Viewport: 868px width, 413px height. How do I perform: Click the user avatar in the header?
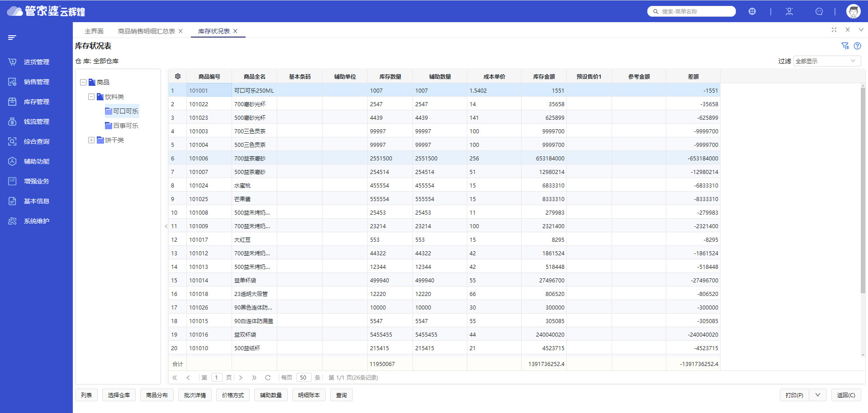tap(853, 11)
